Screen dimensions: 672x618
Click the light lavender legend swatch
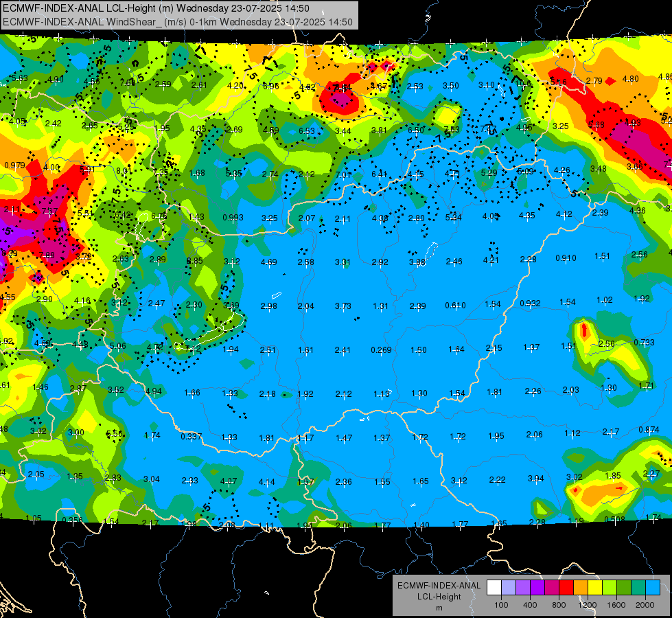point(509,587)
